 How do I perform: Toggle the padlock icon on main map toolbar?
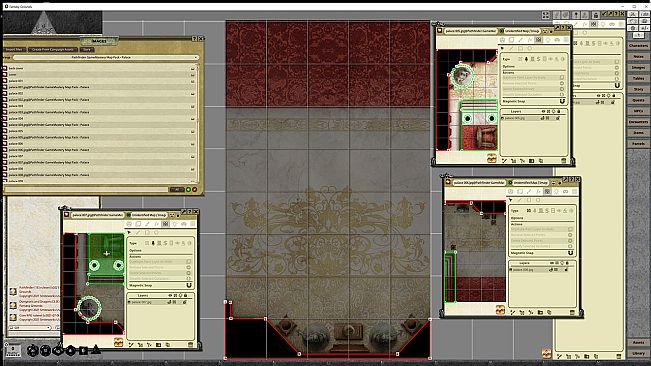tap(596, 15)
